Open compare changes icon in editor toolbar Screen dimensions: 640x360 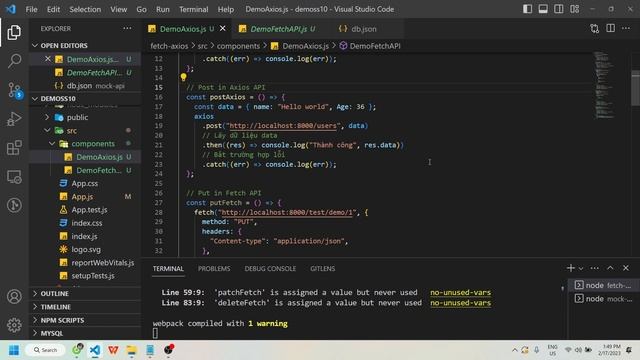[x=595, y=29]
